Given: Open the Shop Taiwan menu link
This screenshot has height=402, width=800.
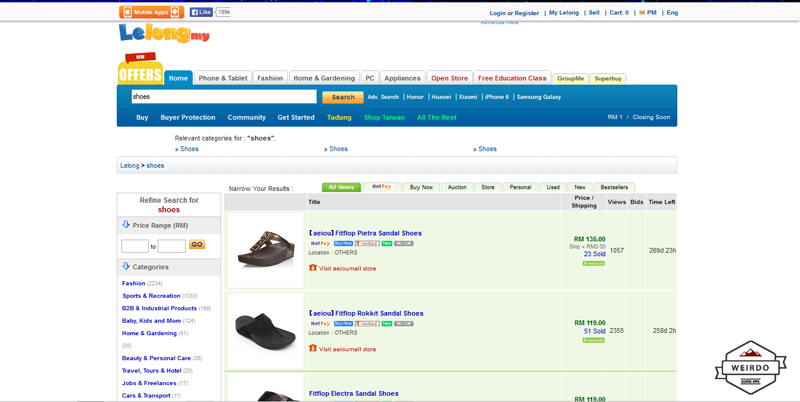Looking at the screenshot, I should 384,117.
